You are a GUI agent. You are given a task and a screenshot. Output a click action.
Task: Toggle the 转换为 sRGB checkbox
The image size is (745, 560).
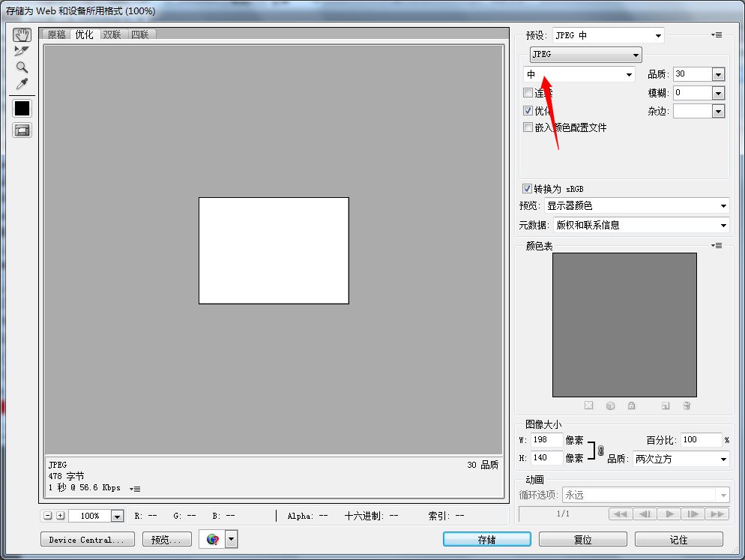pyautogui.click(x=528, y=189)
